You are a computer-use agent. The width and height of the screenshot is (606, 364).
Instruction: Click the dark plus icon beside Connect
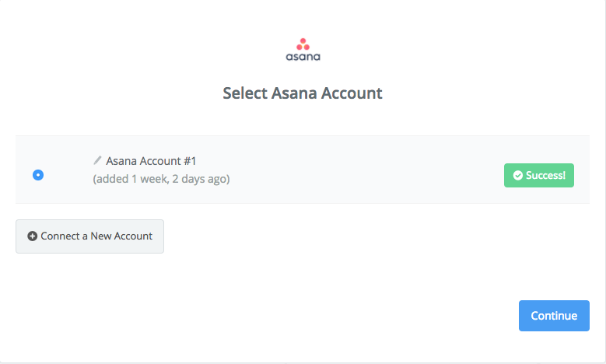point(33,236)
